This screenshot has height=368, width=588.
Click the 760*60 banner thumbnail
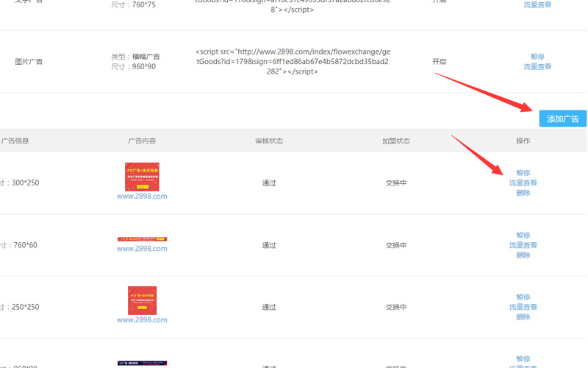[142, 239]
